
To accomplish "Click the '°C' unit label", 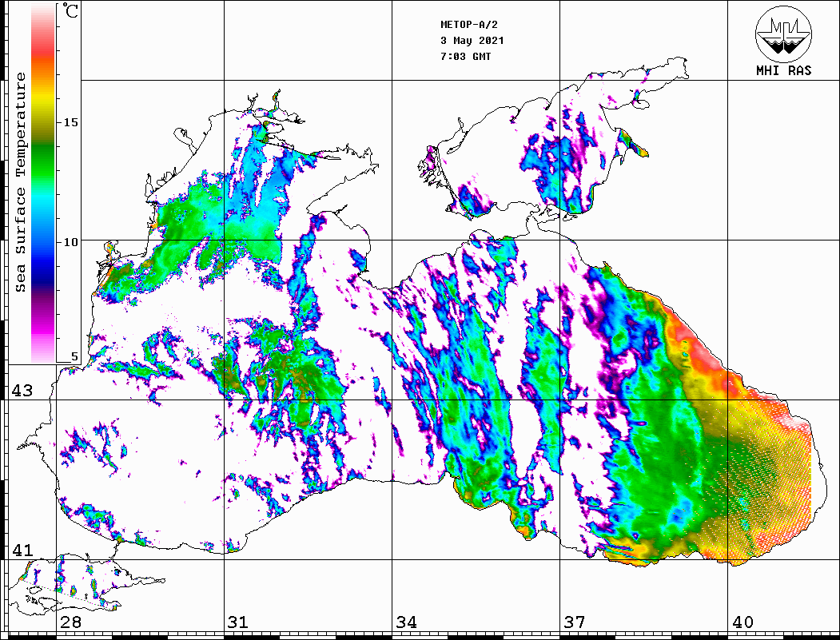I will 70,10.
